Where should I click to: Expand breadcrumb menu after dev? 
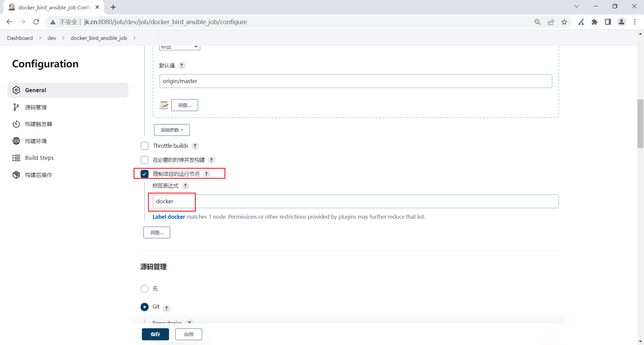(x=63, y=38)
